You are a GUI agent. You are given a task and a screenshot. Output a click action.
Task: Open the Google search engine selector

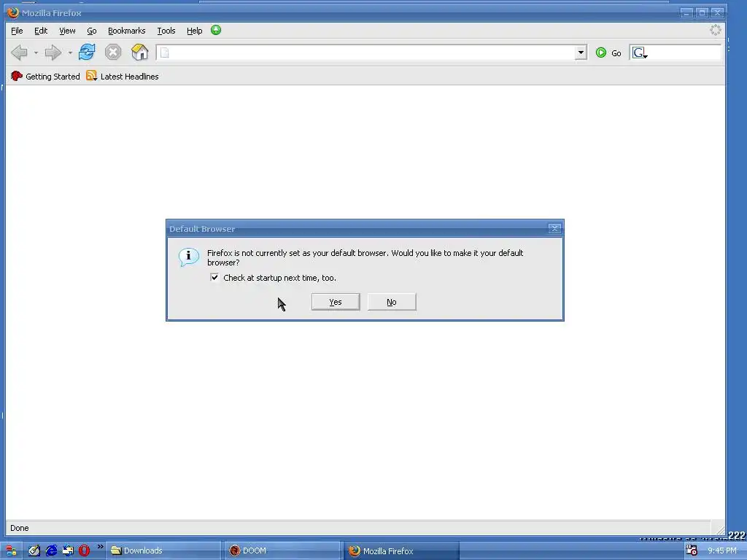(639, 52)
